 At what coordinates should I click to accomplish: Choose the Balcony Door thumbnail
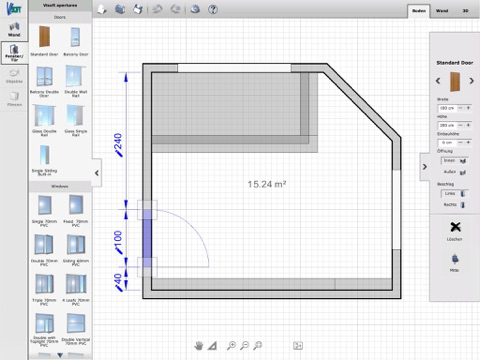pos(76,37)
